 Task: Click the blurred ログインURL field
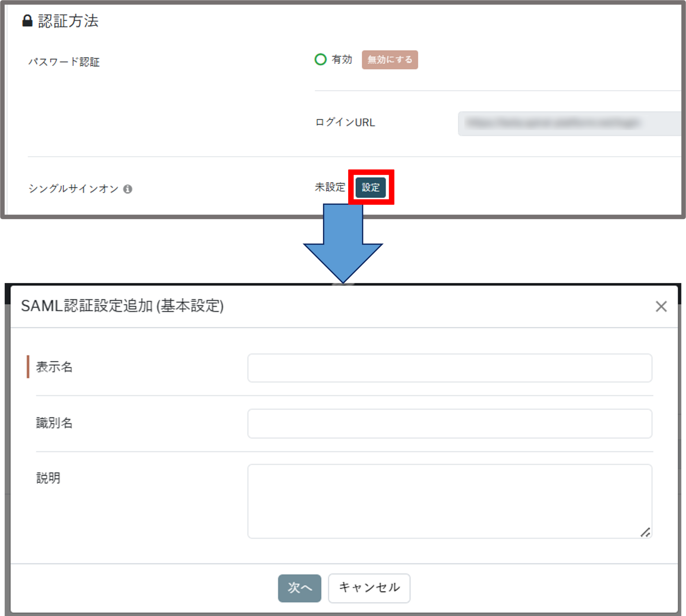pyautogui.click(x=568, y=124)
